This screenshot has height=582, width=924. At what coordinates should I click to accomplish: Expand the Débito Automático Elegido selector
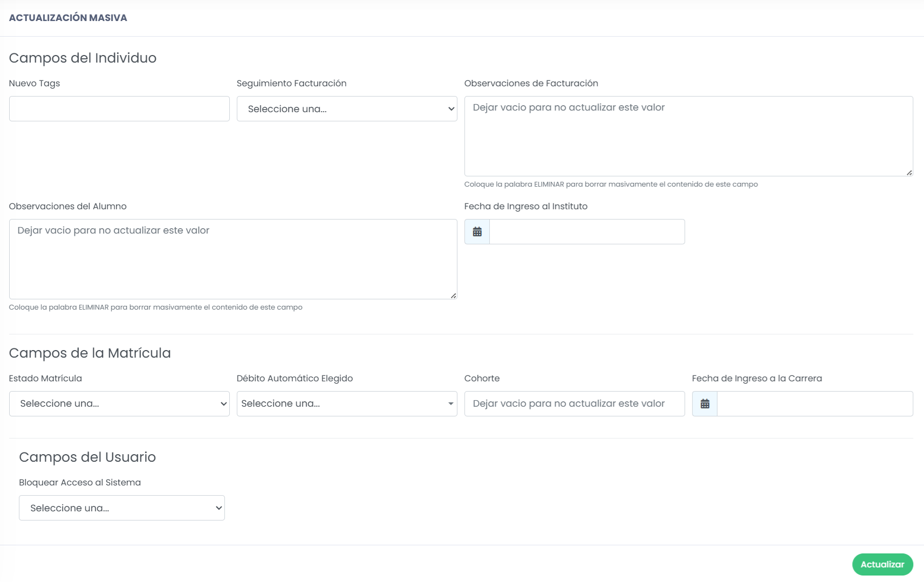(x=347, y=404)
